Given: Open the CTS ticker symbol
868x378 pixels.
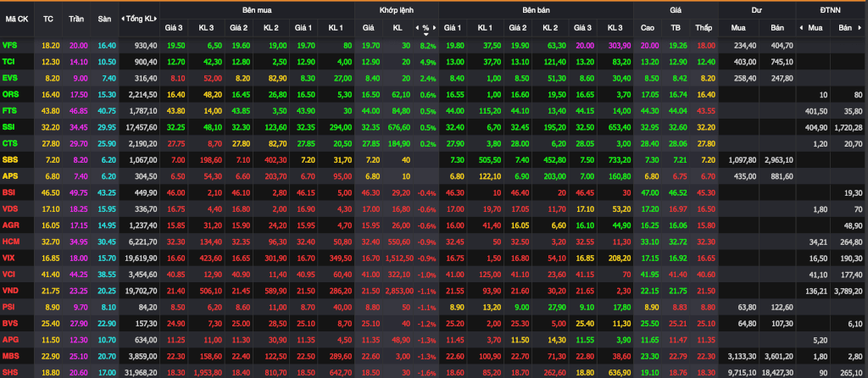Looking at the screenshot, I should (9, 144).
